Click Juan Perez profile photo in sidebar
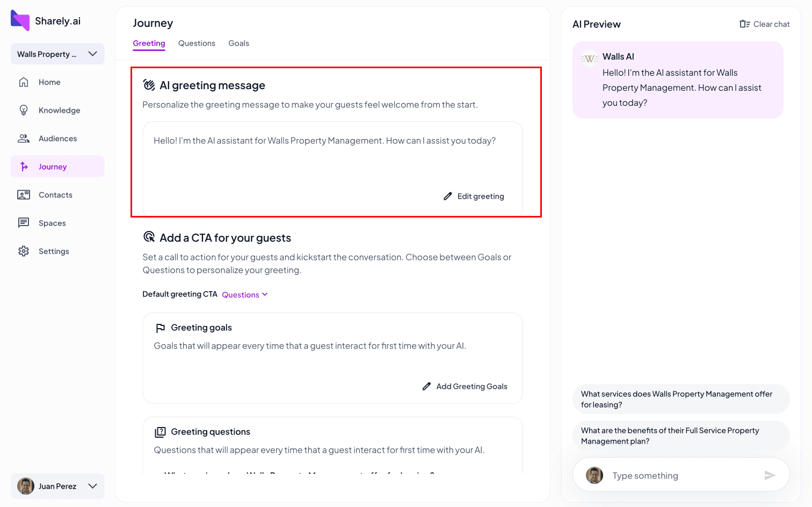 (26, 486)
